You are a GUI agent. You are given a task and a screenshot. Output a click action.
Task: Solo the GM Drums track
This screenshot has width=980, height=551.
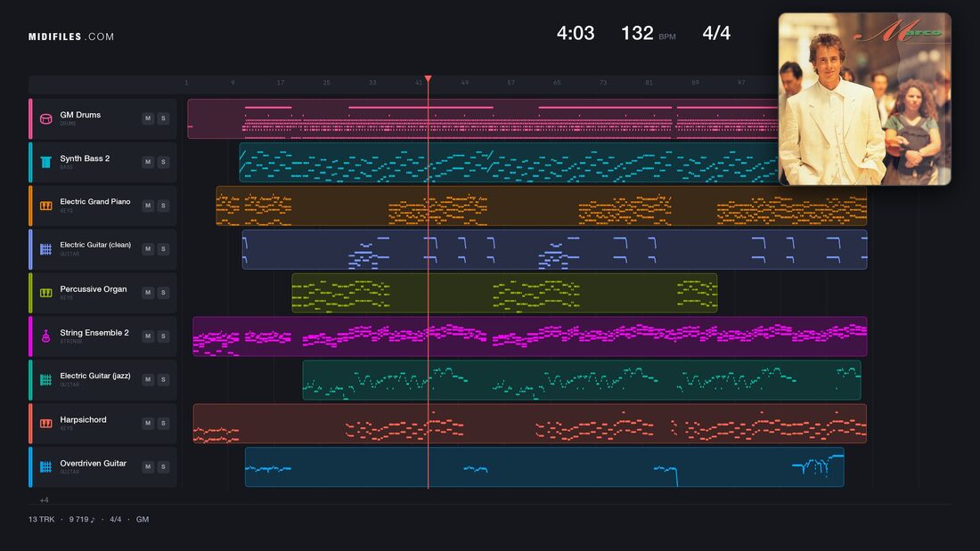[163, 118]
